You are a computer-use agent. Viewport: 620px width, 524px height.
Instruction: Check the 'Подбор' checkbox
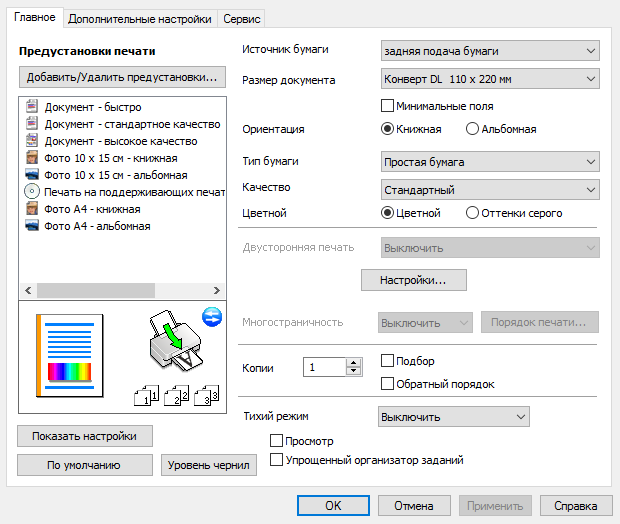[x=387, y=361]
